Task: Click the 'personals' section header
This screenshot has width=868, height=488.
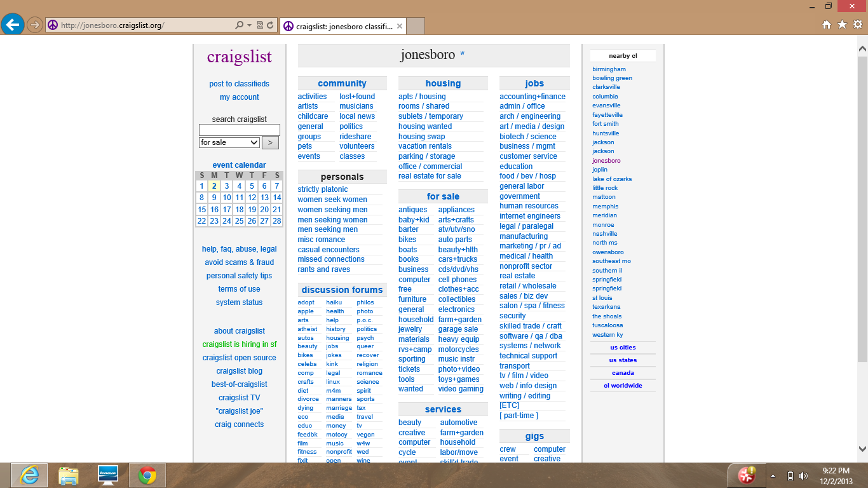Action: click(342, 177)
